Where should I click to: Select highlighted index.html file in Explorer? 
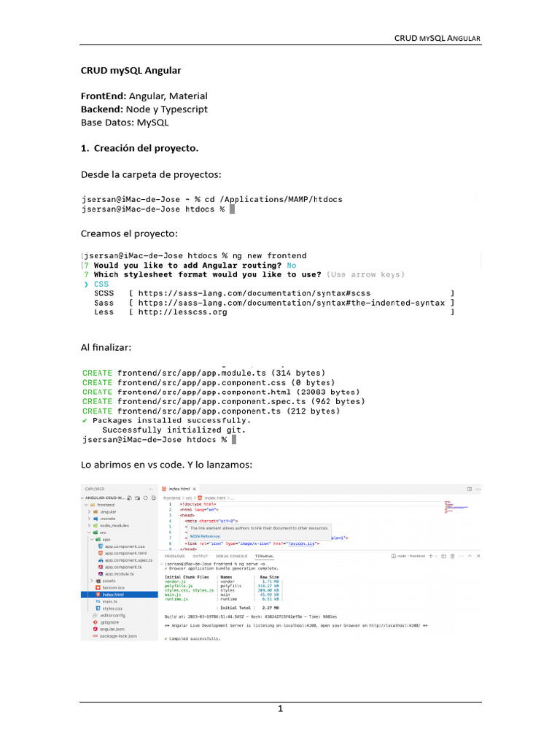tap(120, 595)
